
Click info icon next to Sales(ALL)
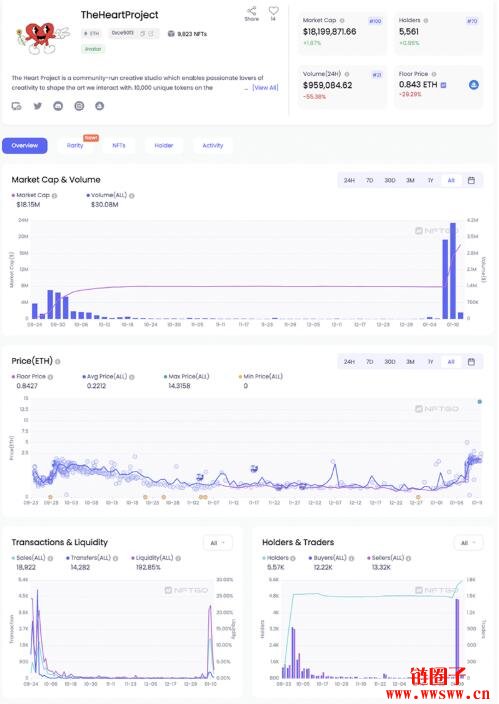(50, 558)
